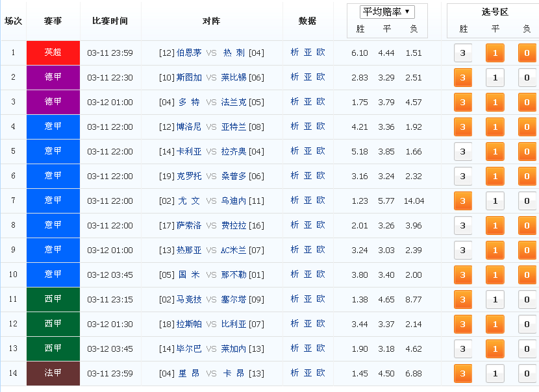Image resolution: width=539 pixels, height=392 pixels.
Task: Click the 比赛时间 column header
Action: coord(110,21)
